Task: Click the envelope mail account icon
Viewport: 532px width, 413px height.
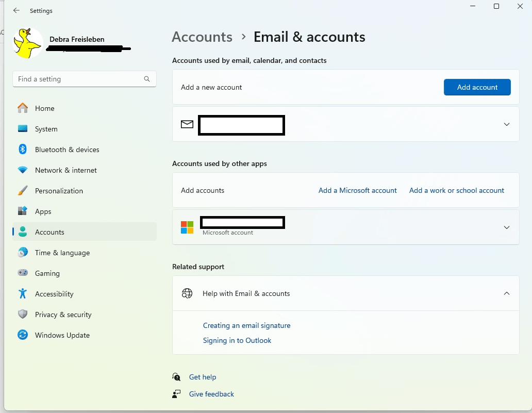Action: point(187,124)
